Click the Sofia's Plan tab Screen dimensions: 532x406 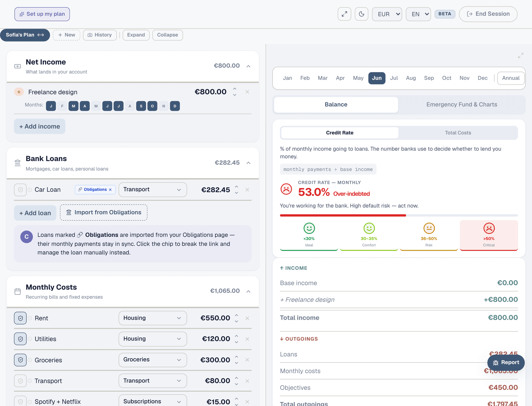pos(25,35)
